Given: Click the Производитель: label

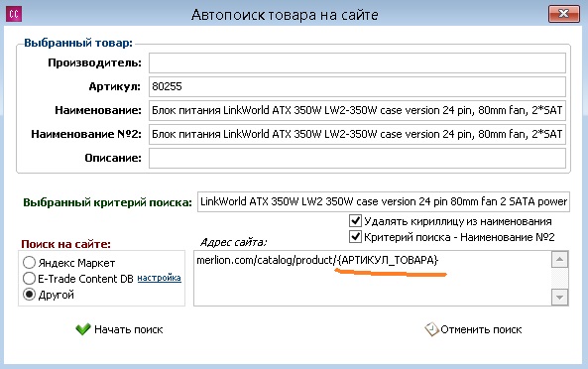Looking at the screenshot, I should pos(94,62).
